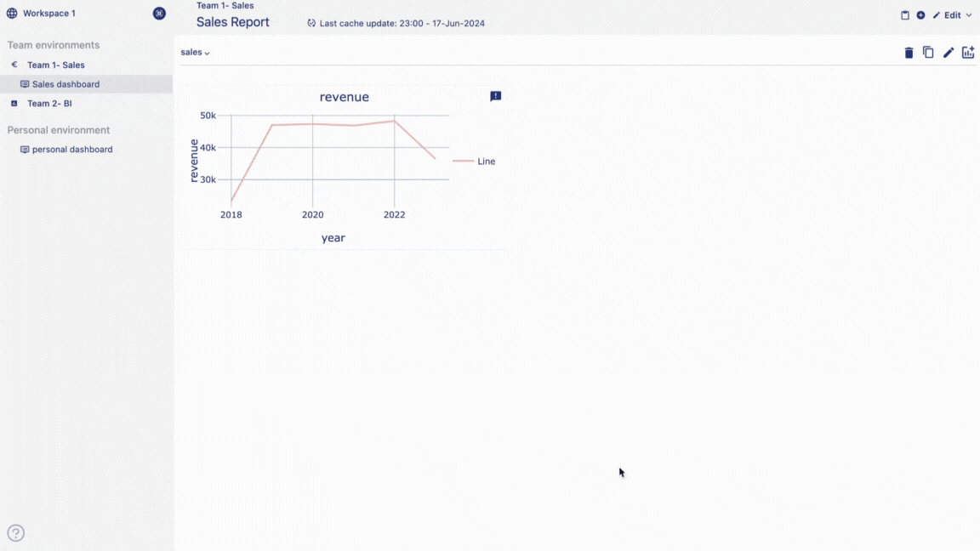Select Team 1- Sales environment
Viewport: 980px width, 551px height.
pyautogui.click(x=55, y=65)
